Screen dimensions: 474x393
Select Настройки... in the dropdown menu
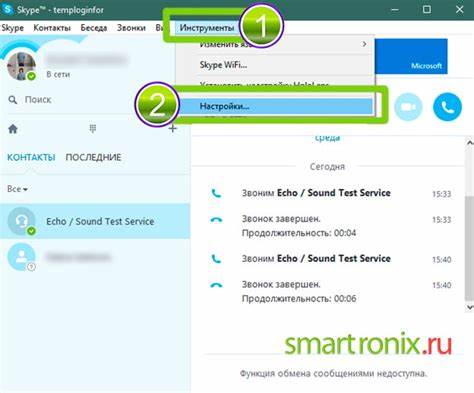click(x=276, y=106)
